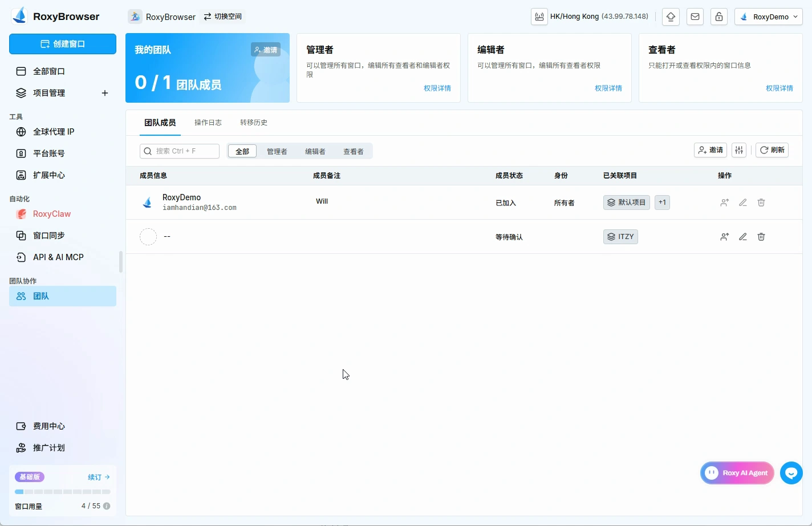The image size is (812, 526).
Task: Open the RoxyDemo account dropdown
Action: (x=769, y=17)
